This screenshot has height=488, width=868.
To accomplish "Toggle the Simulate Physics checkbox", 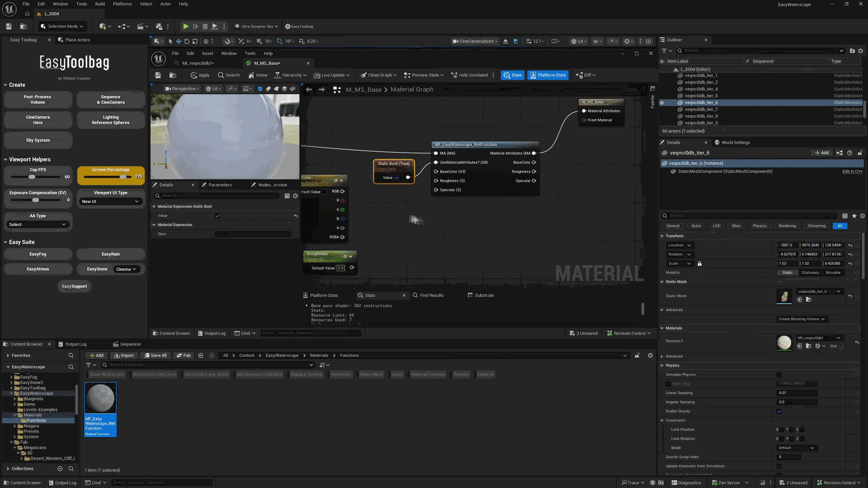I will click(x=780, y=375).
